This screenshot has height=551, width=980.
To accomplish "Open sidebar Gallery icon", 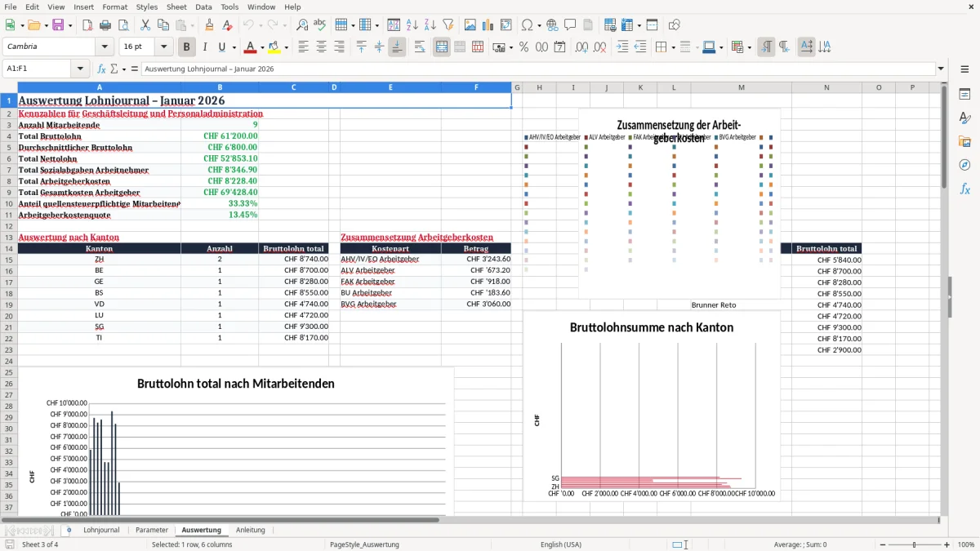I will pyautogui.click(x=964, y=141).
